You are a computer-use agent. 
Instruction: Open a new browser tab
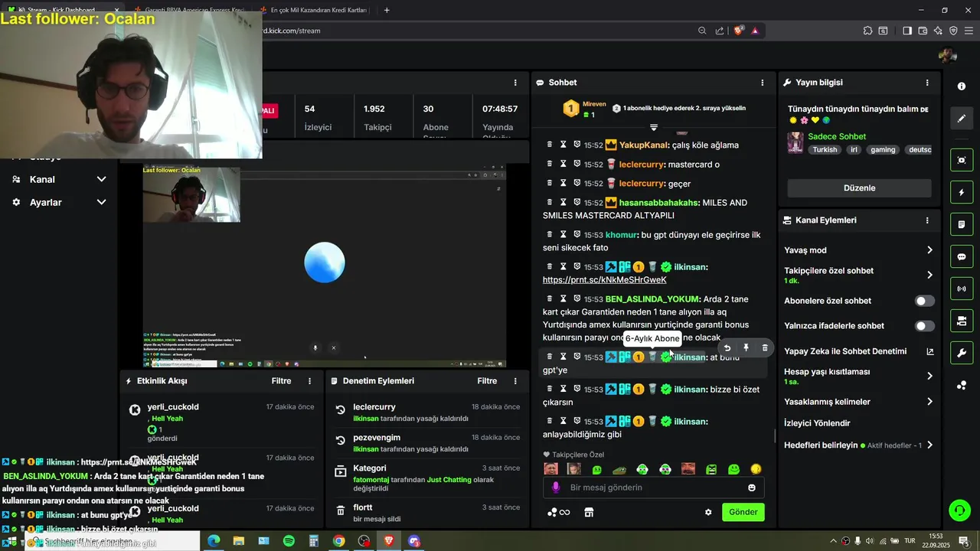(387, 10)
